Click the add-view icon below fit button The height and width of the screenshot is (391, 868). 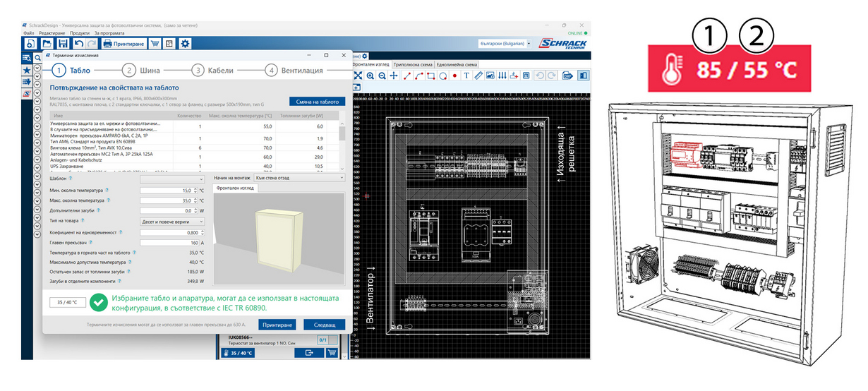pyautogui.click(x=357, y=87)
